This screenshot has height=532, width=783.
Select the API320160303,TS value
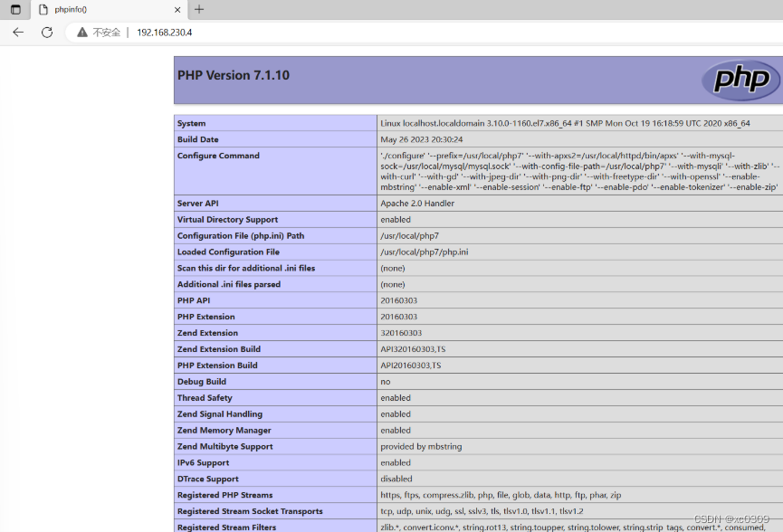[413, 349]
